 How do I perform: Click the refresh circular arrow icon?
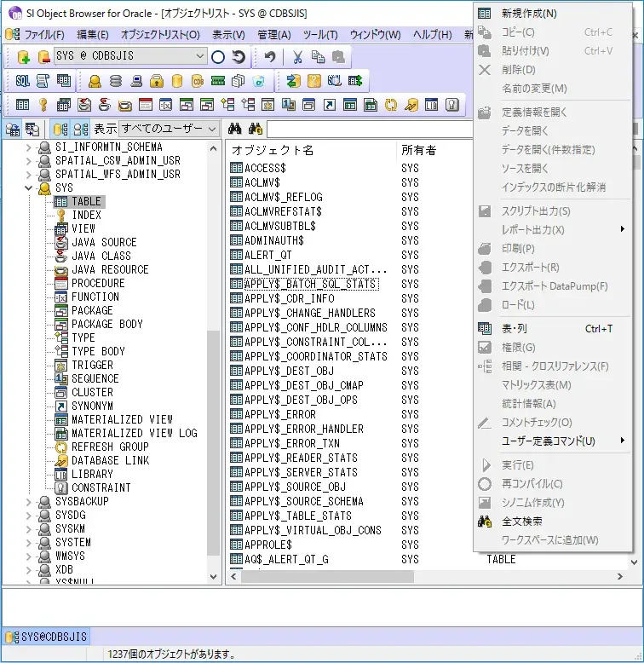(239, 57)
